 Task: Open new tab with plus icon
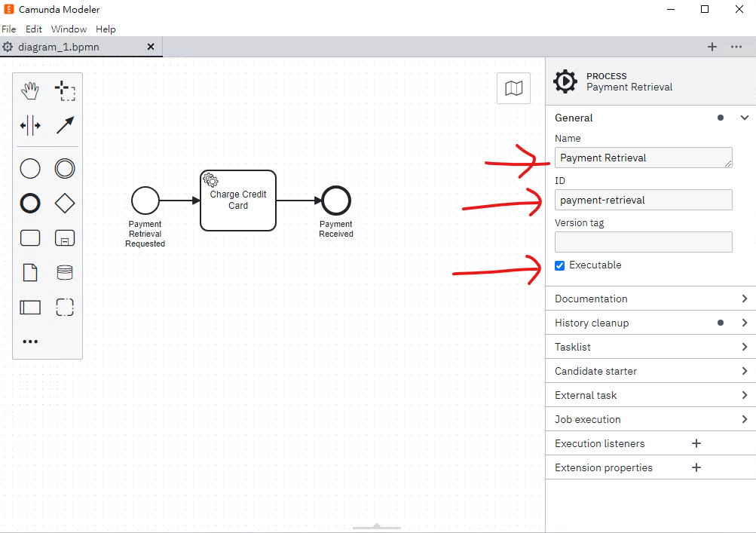(x=712, y=47)
